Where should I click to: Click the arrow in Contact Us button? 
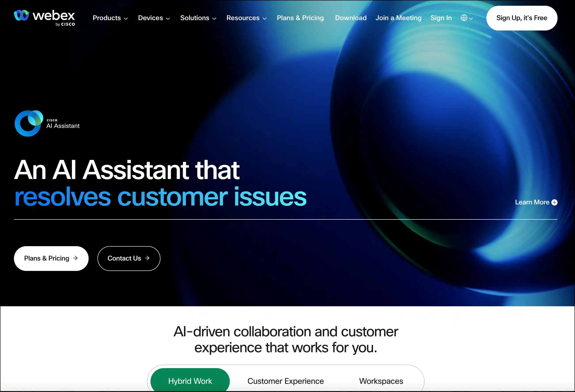click(x=147, y=258)
